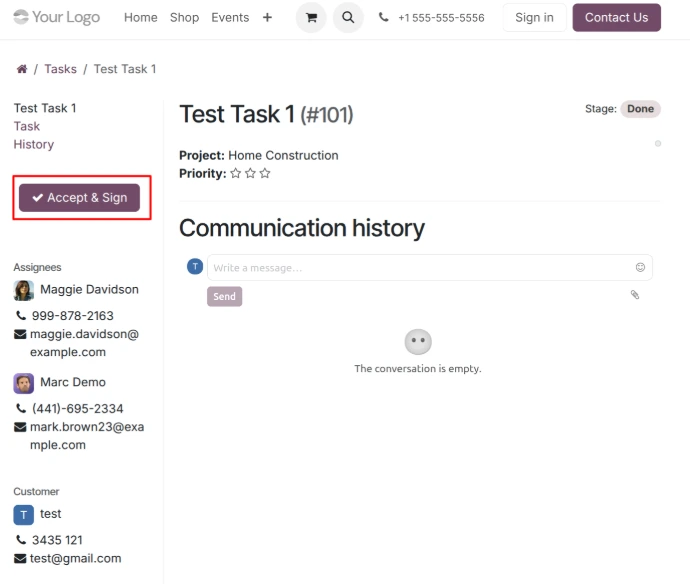Open the Shop menu item
Viewport: 690px width, 584px height.
tap(184, 17)
